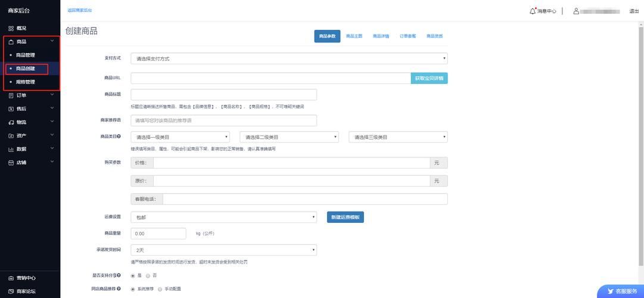Image resolution: width=644 pixels, height=298 pixels.
Task: Select 手动配置 for 同店商品推荐
Action: click(x=158, y=289)
